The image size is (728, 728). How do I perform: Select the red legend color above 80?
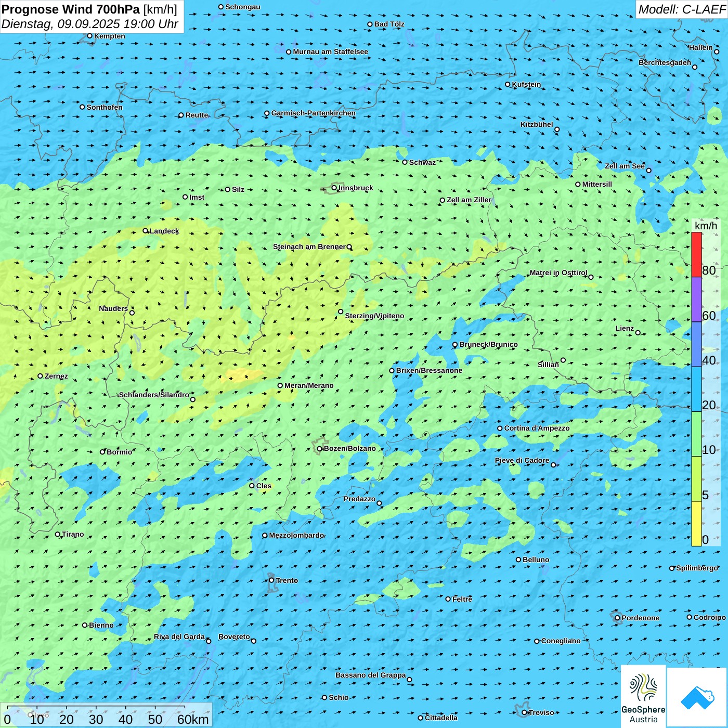tap(696, 254)
